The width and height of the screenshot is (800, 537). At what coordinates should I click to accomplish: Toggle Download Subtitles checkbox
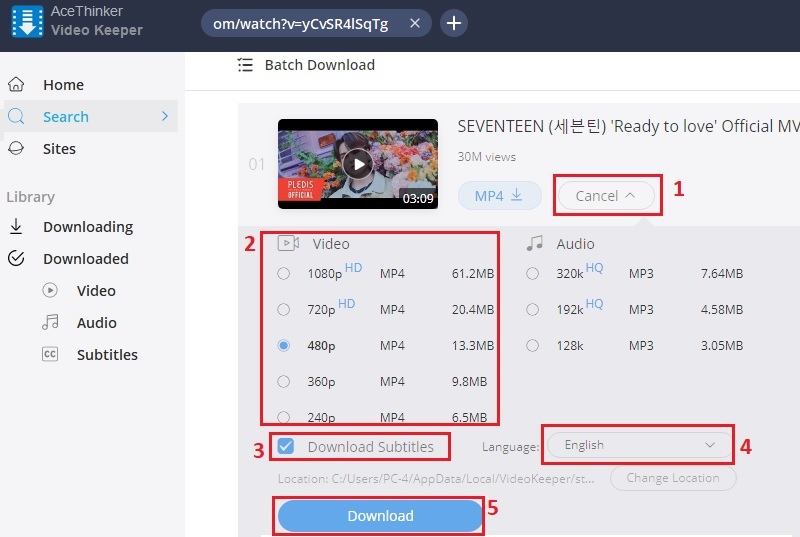point(286,446)
